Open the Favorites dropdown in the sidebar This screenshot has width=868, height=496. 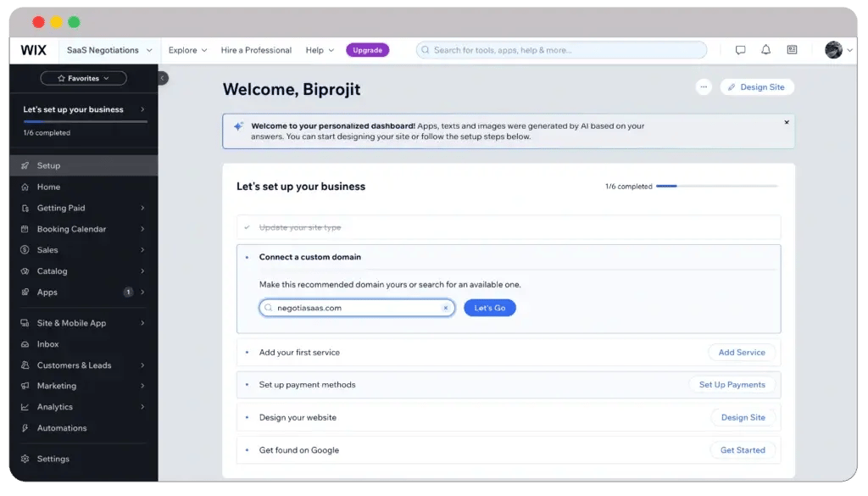(x=83, y=78)
